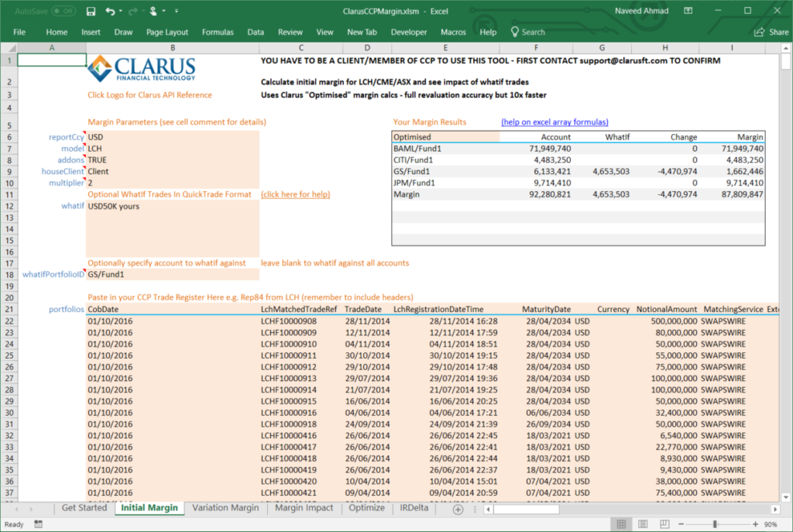Save the workbook with the floppy disk icon
The image size is (793, 532).
[91, 11]
